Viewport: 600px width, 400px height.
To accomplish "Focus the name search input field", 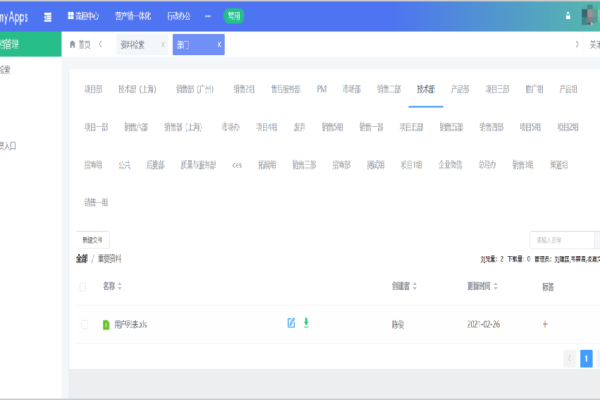I will pyautogui.click(x=562, y=240).
